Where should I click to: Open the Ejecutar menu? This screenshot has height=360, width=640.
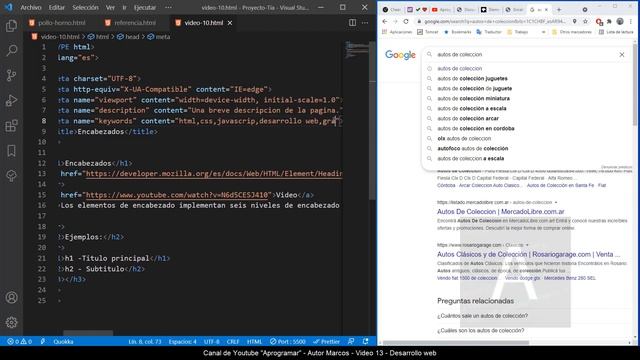tap(145, 7)
